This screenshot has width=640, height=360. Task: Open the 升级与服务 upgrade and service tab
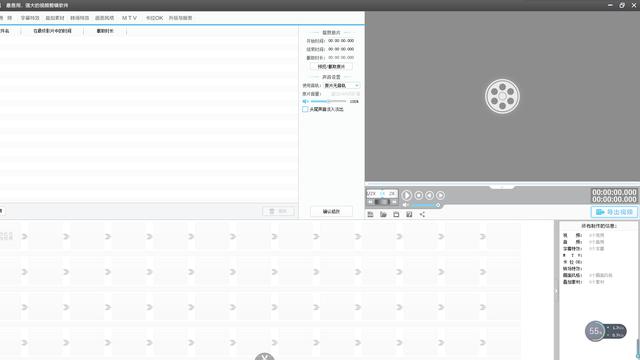[x=180, y=18]
